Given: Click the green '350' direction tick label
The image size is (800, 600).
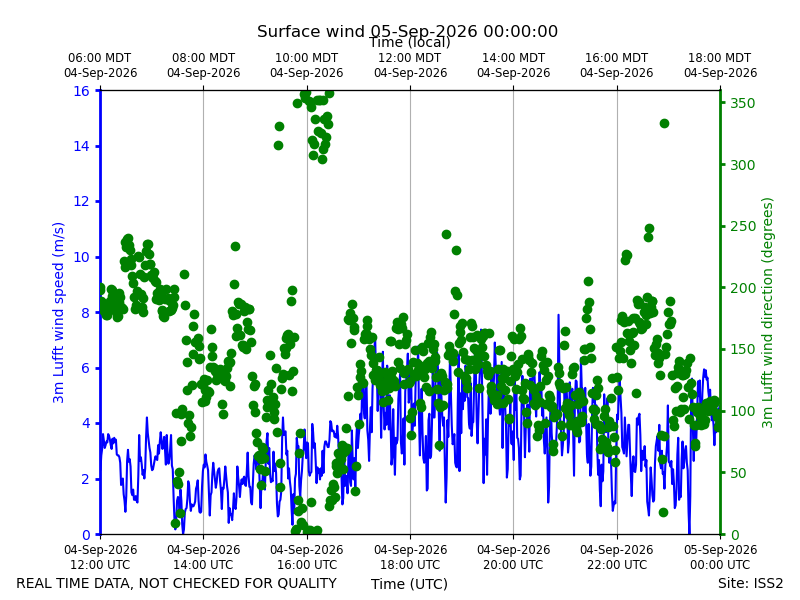Looking at the screenshot, I should point(742,103).
